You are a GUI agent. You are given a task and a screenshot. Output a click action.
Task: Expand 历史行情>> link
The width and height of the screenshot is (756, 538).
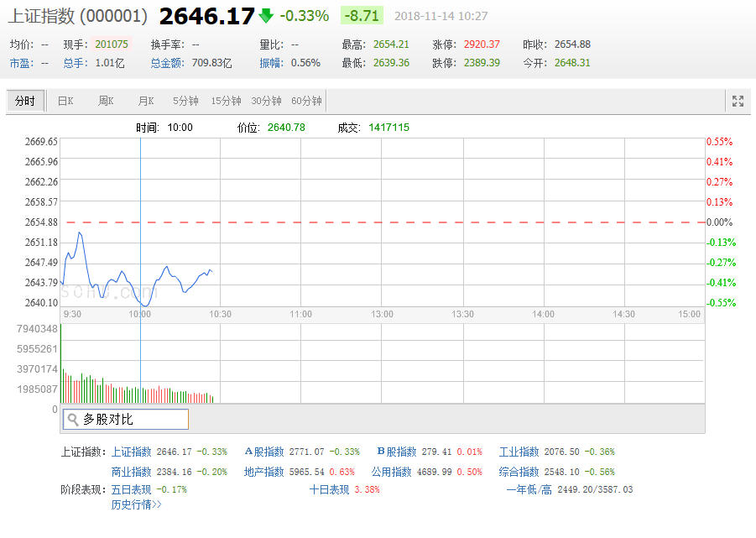[x=136, y=505]
